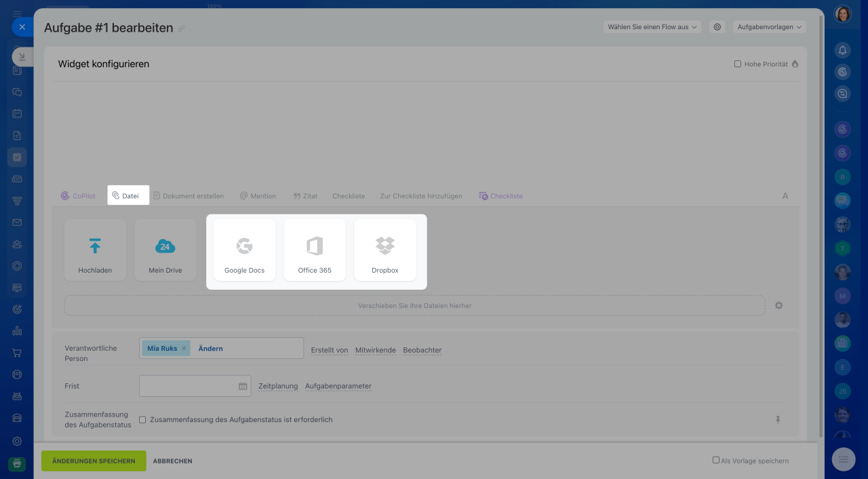This screenshot has height=479, width=868.
Task: Open mail envelope icon in left sidebar
Action: pyautogui.click(x=17, y=223)
